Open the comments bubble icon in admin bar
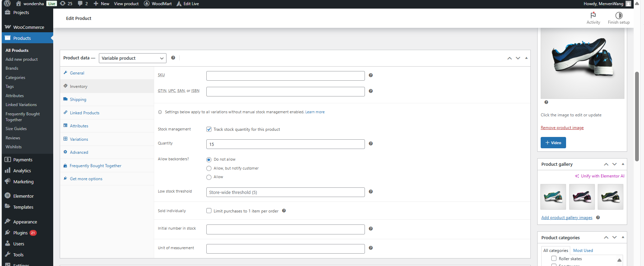The image size is (644, 266). click(80, 3)
